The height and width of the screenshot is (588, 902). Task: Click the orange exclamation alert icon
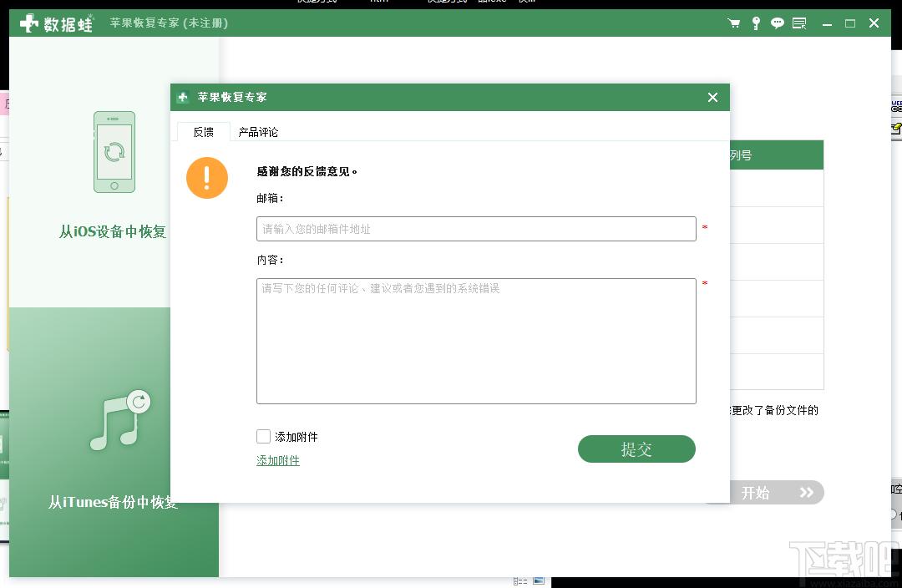pyautogui.click(x=207, y=178)
